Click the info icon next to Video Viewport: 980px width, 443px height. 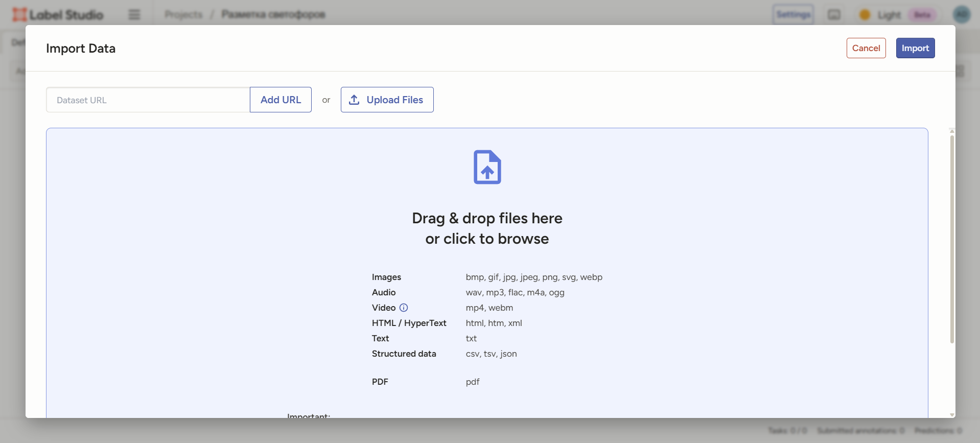coord(404,308)
